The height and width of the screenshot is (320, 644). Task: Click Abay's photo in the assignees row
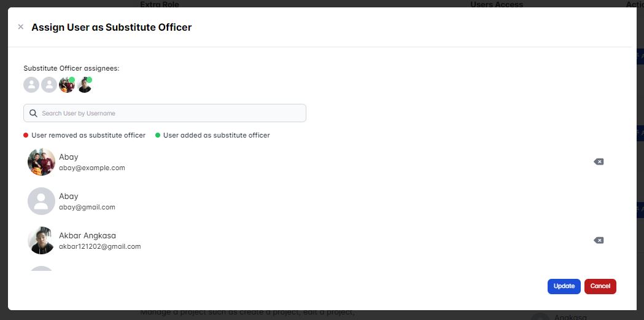pyautogui.click(x=66, y=85)
